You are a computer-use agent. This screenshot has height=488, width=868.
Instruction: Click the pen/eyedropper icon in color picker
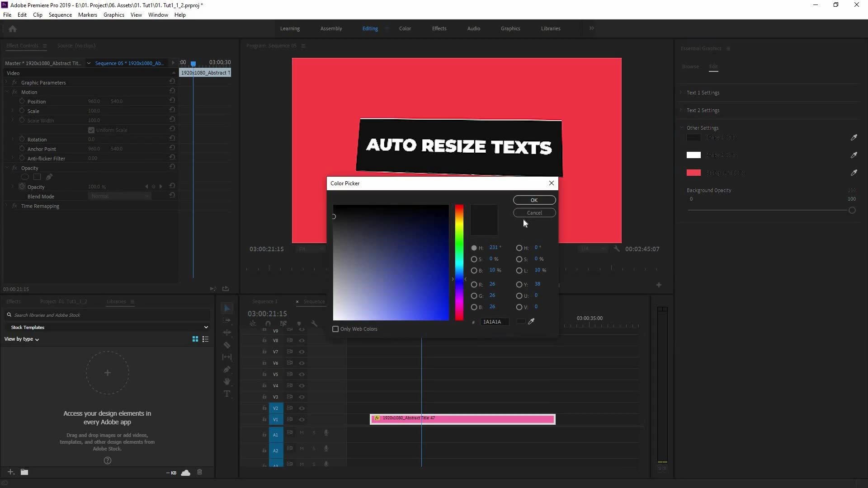click(x=531, y=321)
